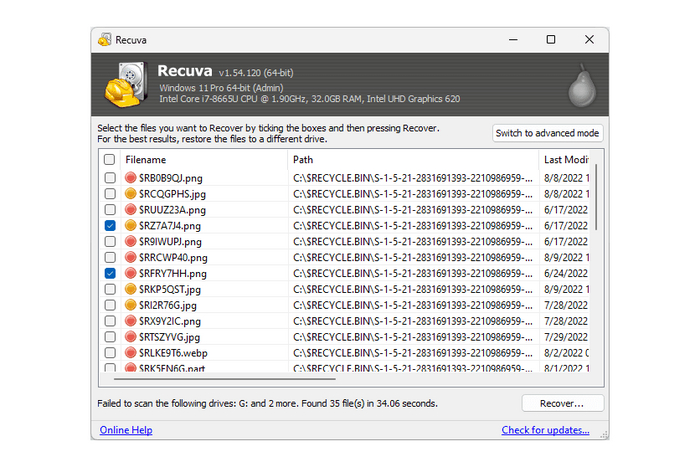700x467 pixels.
Task: Click the Piriform pear icon
Action: [580, 87]
